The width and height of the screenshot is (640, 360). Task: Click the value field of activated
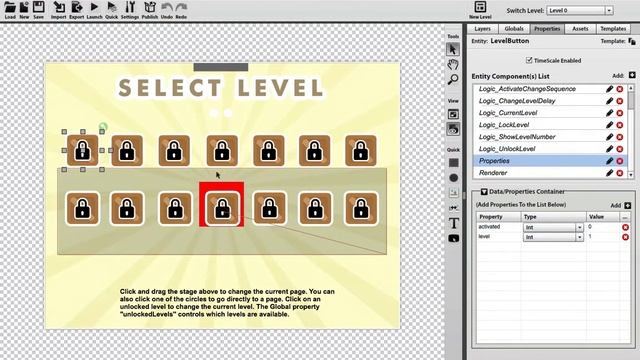pos(603,227)
